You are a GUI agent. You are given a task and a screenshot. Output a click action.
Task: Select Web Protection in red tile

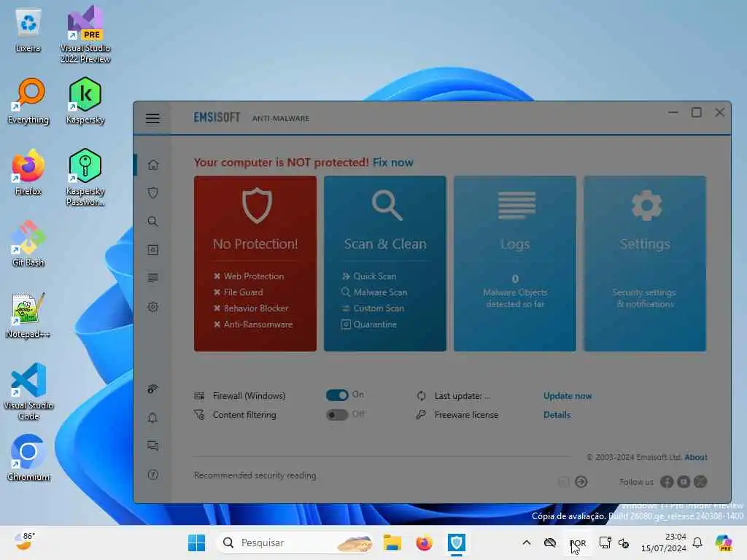249,276
